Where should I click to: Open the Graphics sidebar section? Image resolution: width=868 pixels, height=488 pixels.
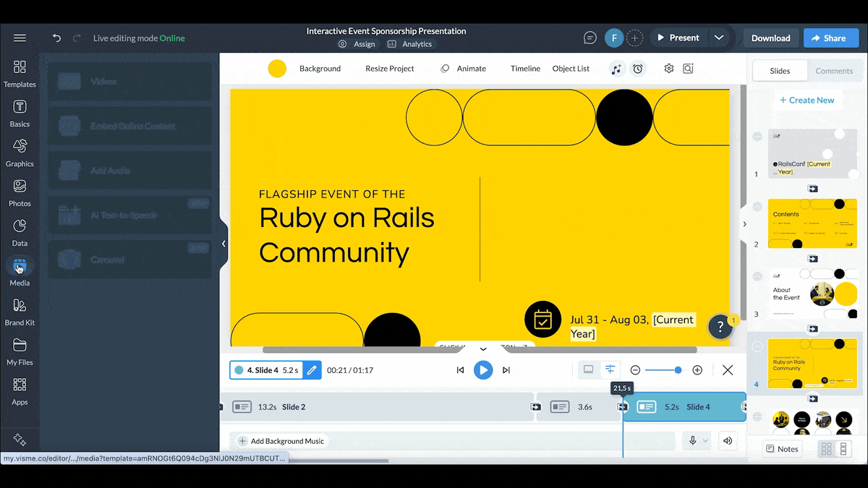coord(20,153)
